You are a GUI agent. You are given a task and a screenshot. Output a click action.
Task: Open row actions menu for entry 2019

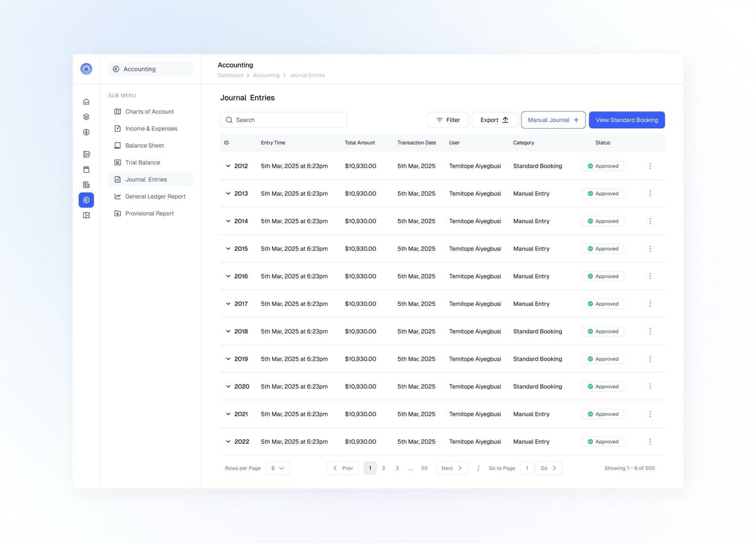650,359
